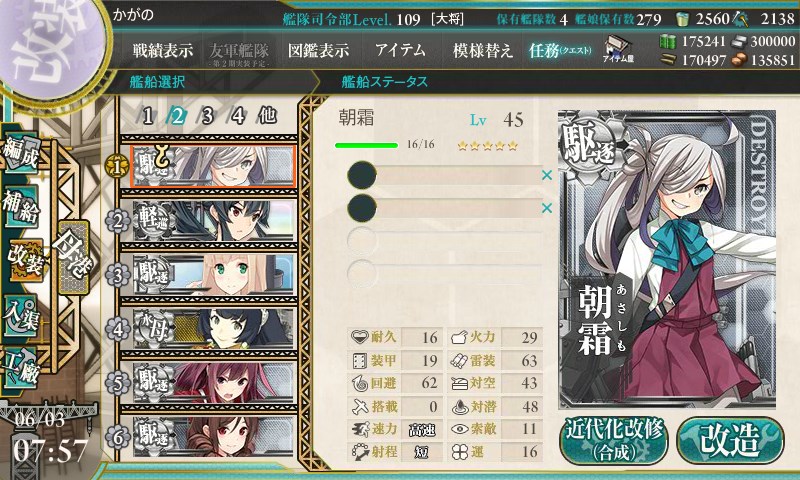Select the seaplane tender in slot 4
Image resolution: width=800 pixels, height=480 pixels.
[x=214, y=329]
